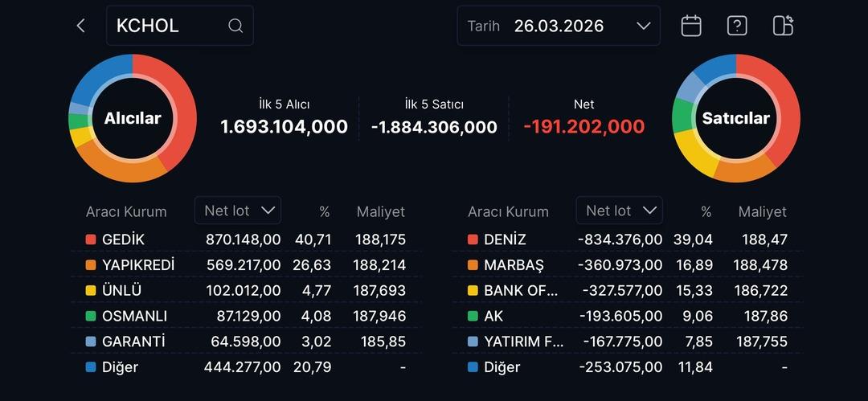Click the search magnifier icon

(235, 26)
